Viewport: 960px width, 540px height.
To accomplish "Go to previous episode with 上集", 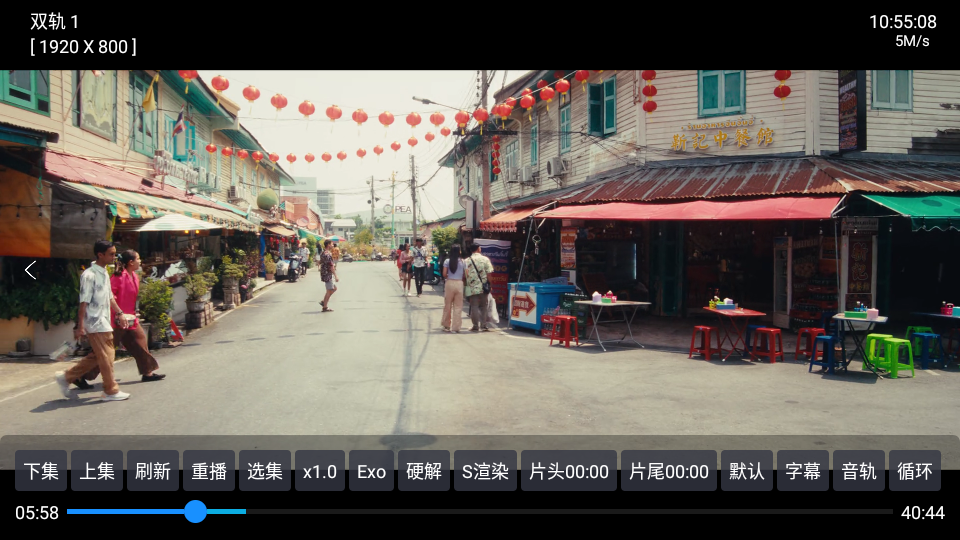I will coord(97,471).
